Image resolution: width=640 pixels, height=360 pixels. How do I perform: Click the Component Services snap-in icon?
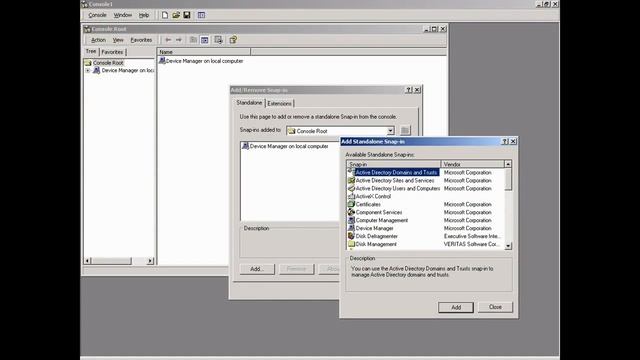(351, 212)
